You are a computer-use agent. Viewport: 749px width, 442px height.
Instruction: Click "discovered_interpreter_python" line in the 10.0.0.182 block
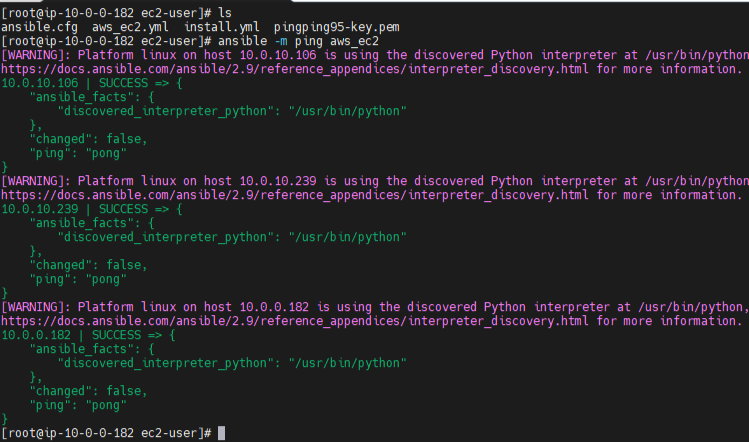(x=232, y=363)
